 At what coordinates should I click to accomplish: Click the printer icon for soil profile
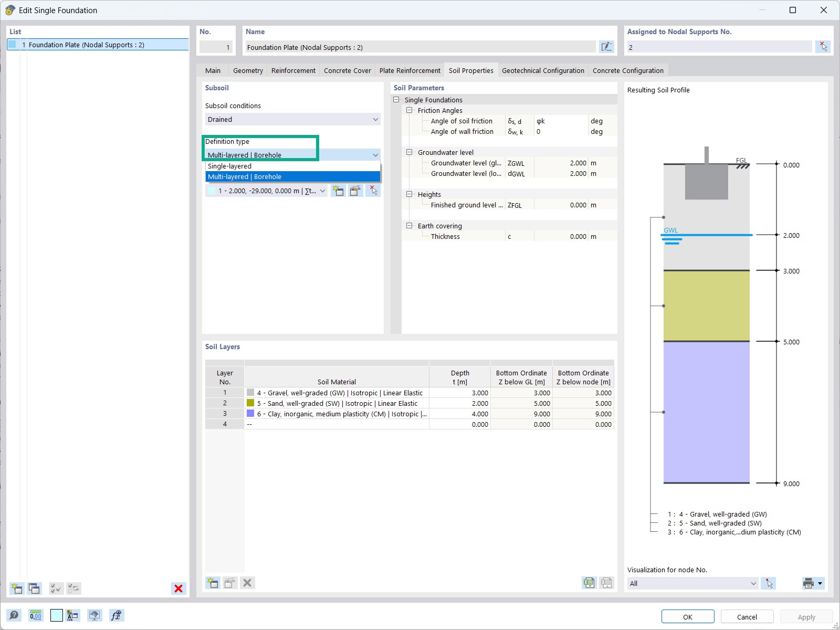coord(808,583)
